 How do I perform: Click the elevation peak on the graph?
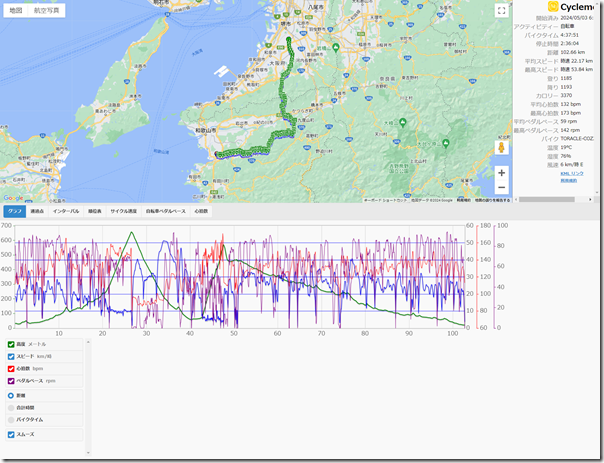pos(132,232)
